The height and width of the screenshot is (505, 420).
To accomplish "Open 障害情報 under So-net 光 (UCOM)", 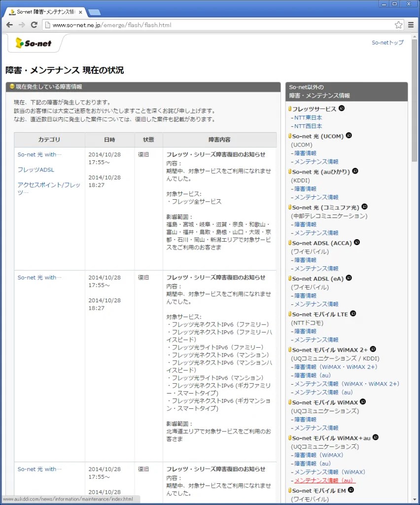I will [306, 153].
